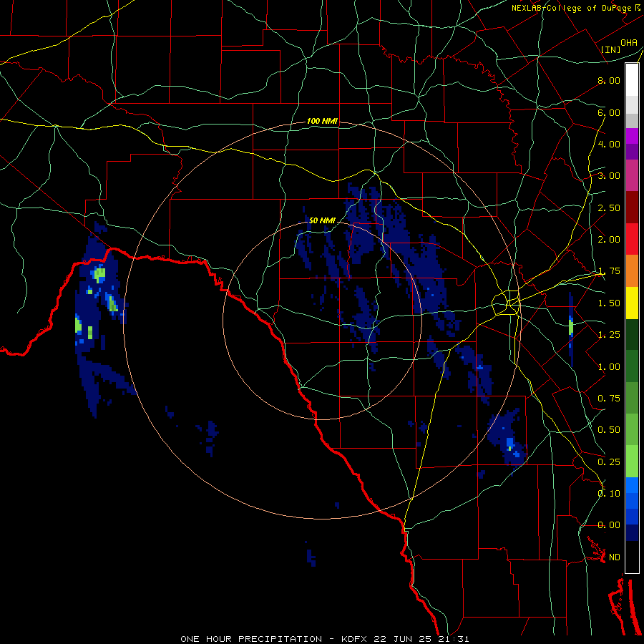The image size is (644, 644).
Task: Click the 50 NMI range ring label
Action: pos(323,220)
